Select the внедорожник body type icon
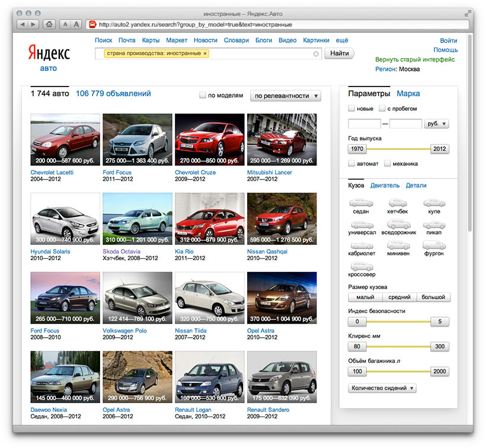Screen dimensions: 486x448 pos(398,225)
